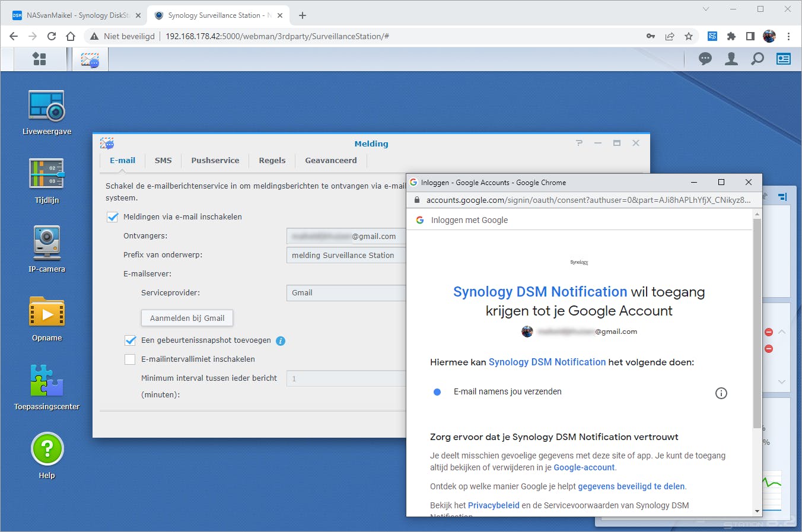This screenshot has height=532, width=802.
Task: Click the Ontvangers email field
Action: 346,236
